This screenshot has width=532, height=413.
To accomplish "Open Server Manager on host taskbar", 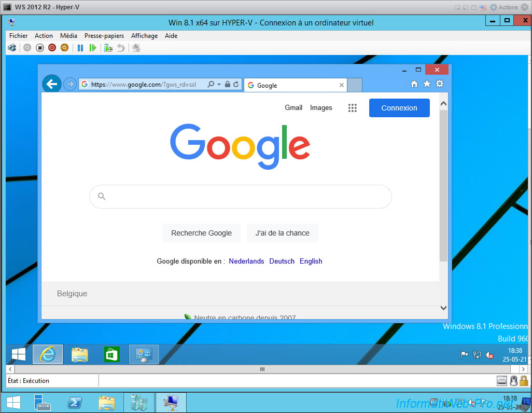I will (x=43, y=403).
